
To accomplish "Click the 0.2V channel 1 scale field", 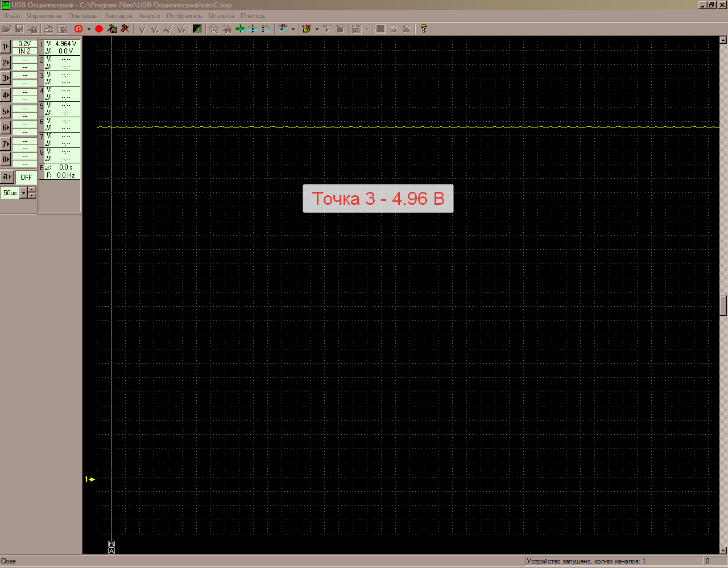I will [25, 44].
